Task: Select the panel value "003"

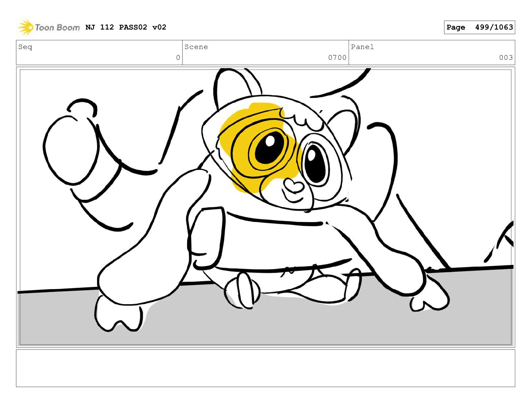Action: tap(506, 58)
